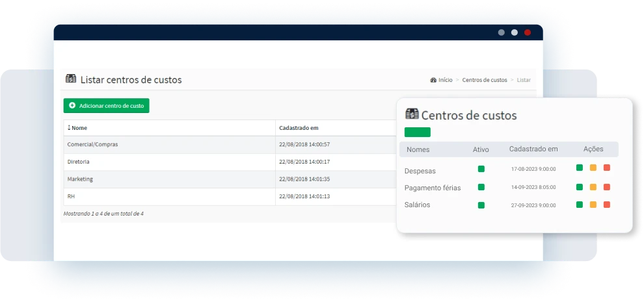This screenshot has height=302, width=644.
Task: Click the yellow action square for Pagamento férias
Action: pos(593,188)
